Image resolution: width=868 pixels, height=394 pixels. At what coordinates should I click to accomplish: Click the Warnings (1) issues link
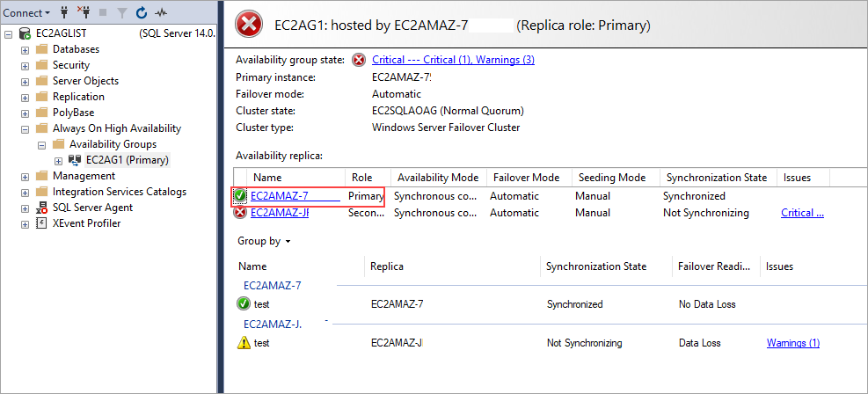point(792,343)
